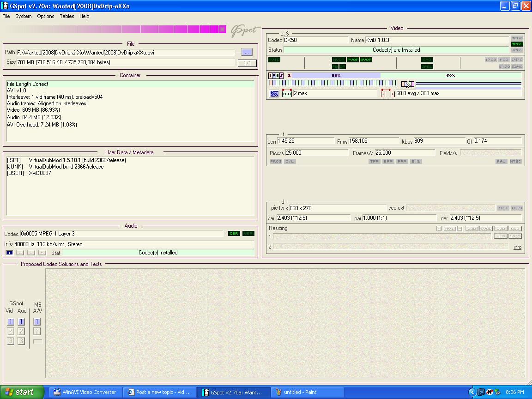Click the H264 codec indicator
Image resolution: width=532 pixels, height=399 pixels.
(517, 50)
